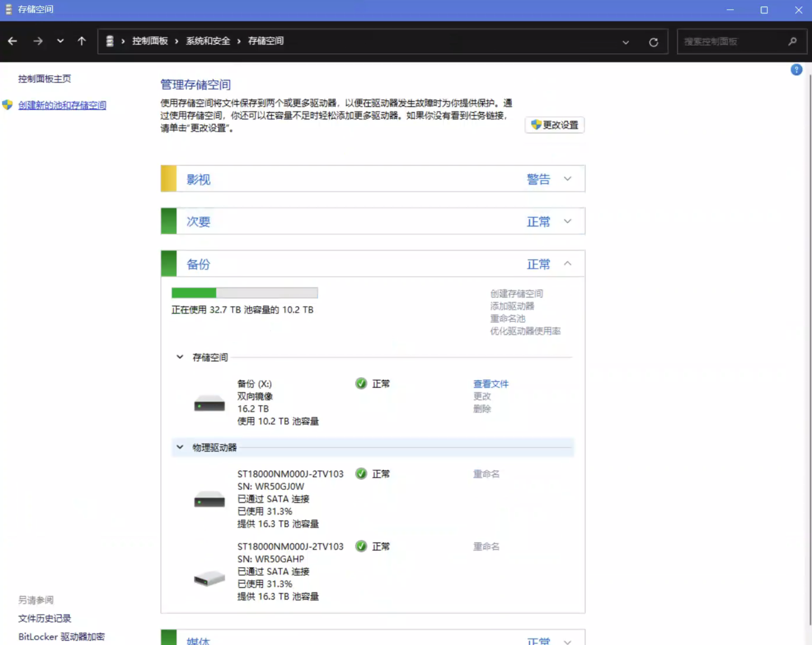Screen dimensions: 812x645
Task: Click 重命名 for drive WR50GAHP
Action: point(486,547)
